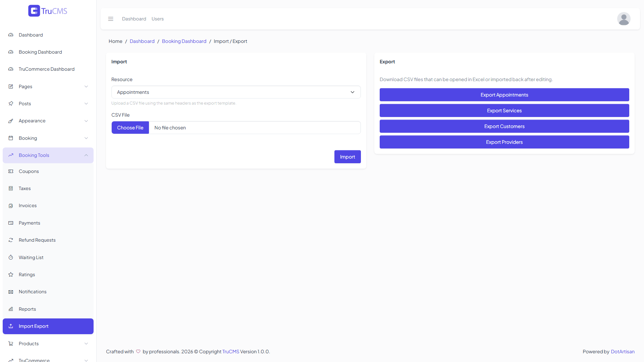
Task: Open the DotArtisan footer link
Action: tap(623, 352)
